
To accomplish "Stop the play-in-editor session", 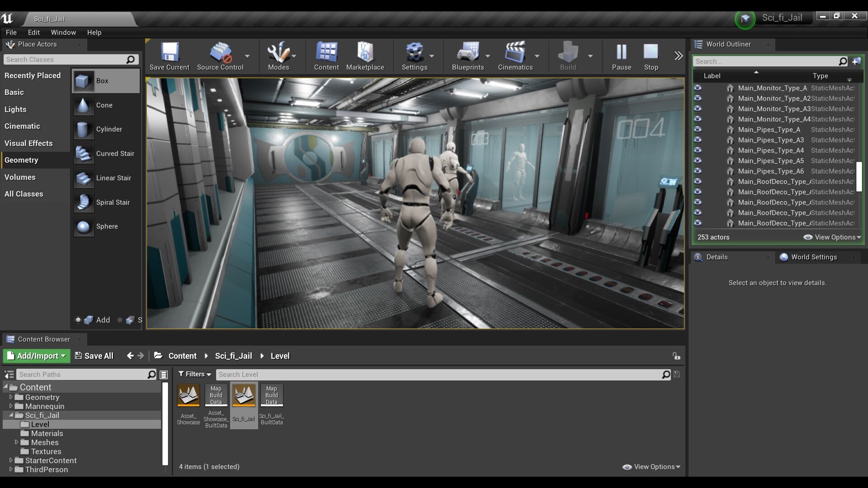I will pyautogui.click(x=651, y=52).
